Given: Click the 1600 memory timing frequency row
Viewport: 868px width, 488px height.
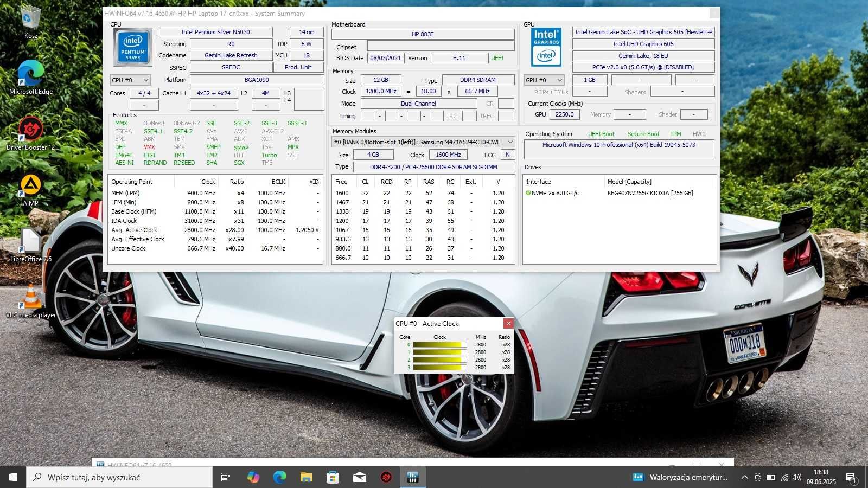Looking at the screenshot, I should (423, 193).
